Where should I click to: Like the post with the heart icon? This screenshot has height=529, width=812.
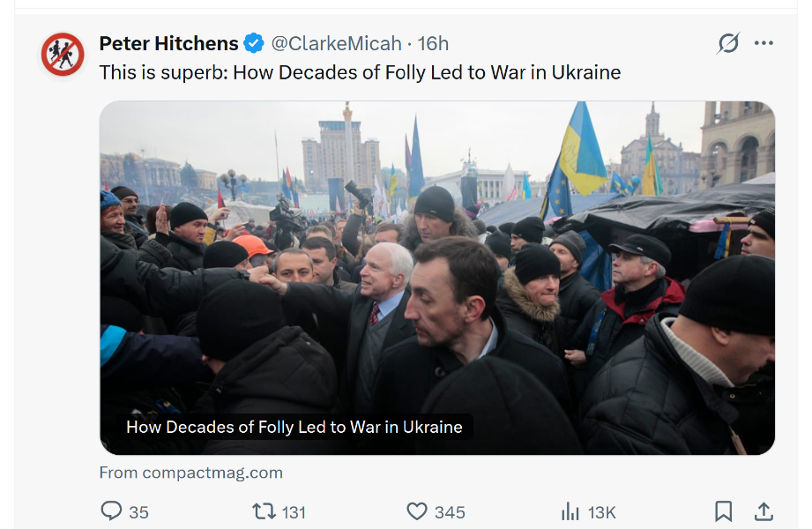click(416, 511)
